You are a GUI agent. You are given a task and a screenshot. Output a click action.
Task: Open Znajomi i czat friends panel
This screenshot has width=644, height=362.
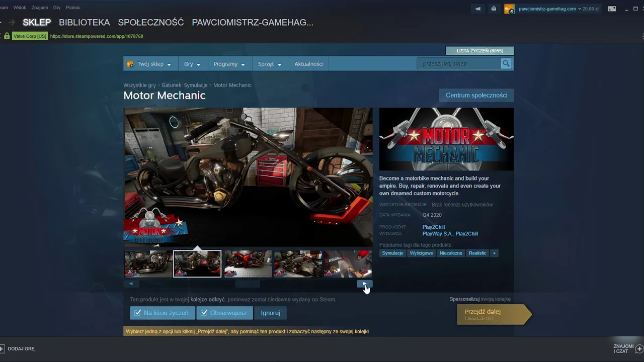[628, 348]
